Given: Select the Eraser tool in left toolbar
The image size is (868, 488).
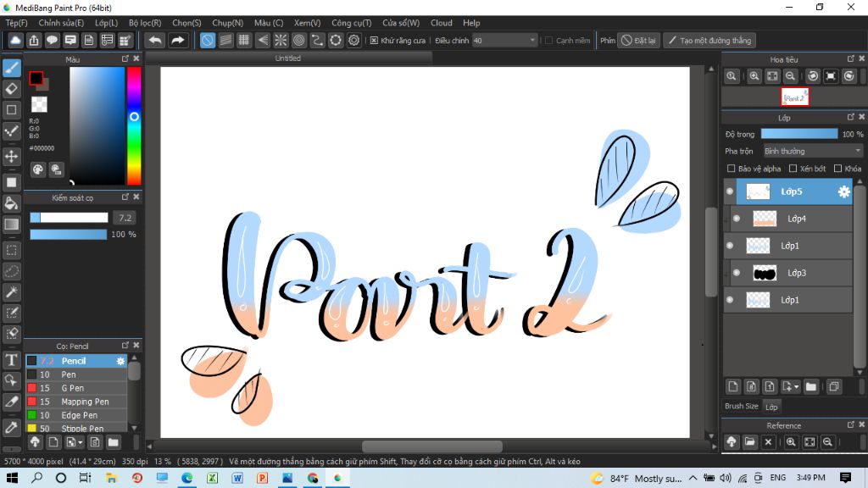Looking at the screenshot, I should [12, 88].
